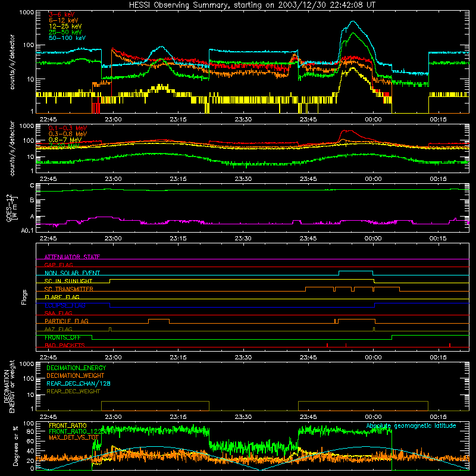Image resolution: width=476 pixels, height=476 pixels.
Task: Click the BAD_PACKETS flag label
Action: [65, 345]
